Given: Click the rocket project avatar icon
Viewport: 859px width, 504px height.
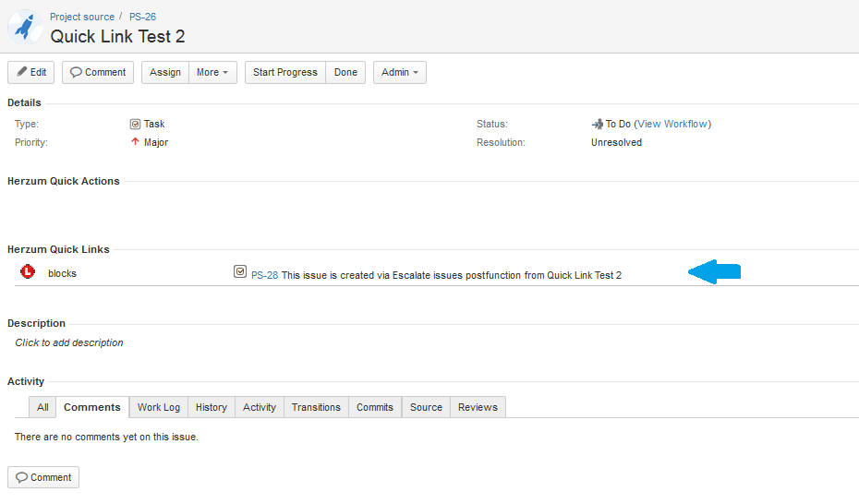Looking at the screenshot, I should tap(24, 27).
